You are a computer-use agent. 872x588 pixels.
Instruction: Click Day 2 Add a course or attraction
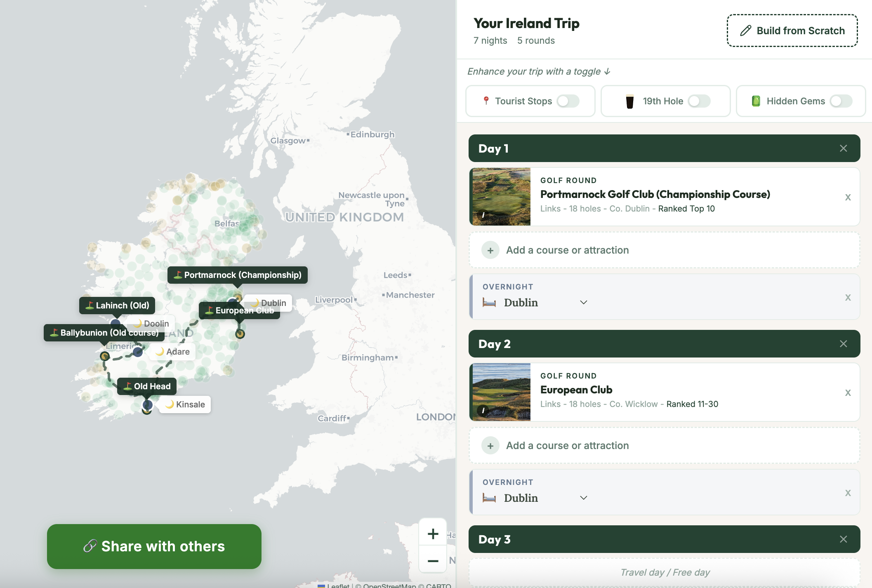point(664,446)
